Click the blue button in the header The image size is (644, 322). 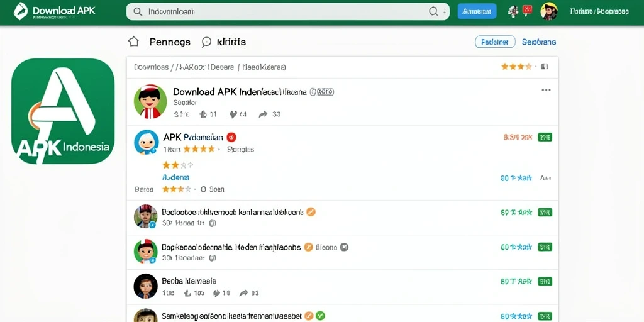click(477, 11)
